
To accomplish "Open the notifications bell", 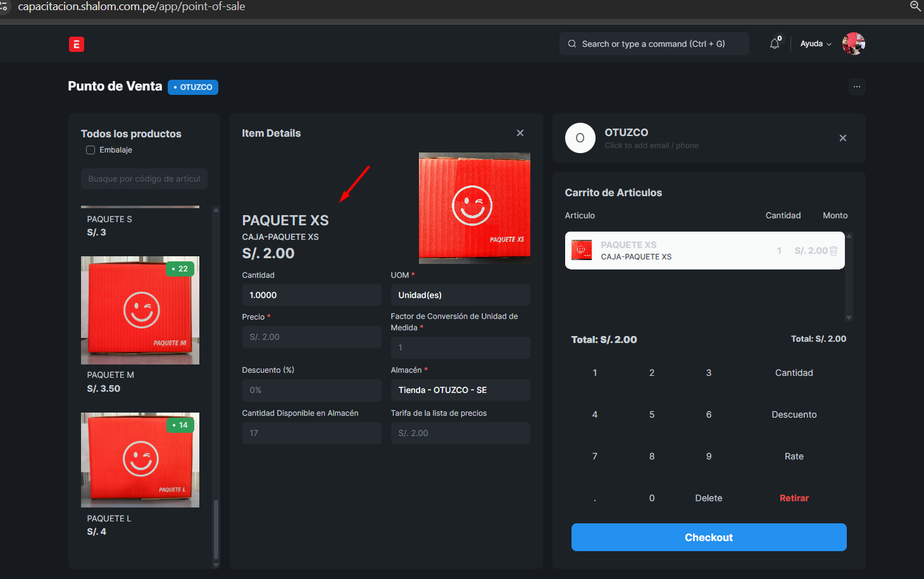I will (775, 44).
